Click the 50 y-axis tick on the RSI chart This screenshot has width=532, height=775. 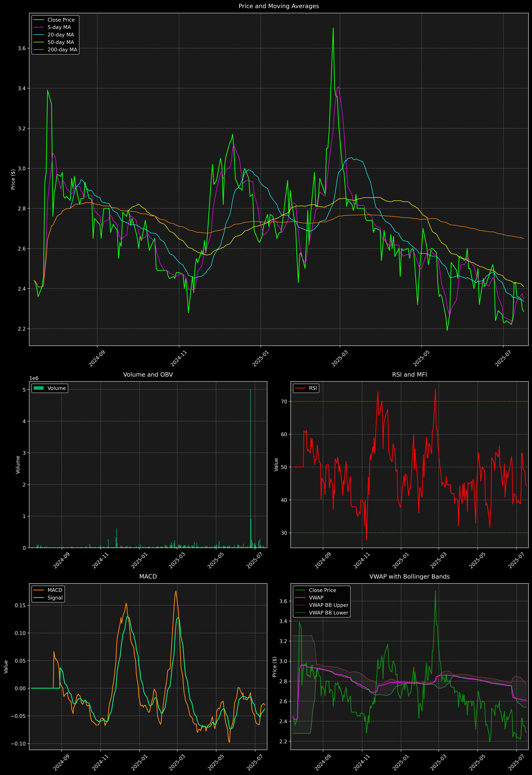(x=284, y=467)
